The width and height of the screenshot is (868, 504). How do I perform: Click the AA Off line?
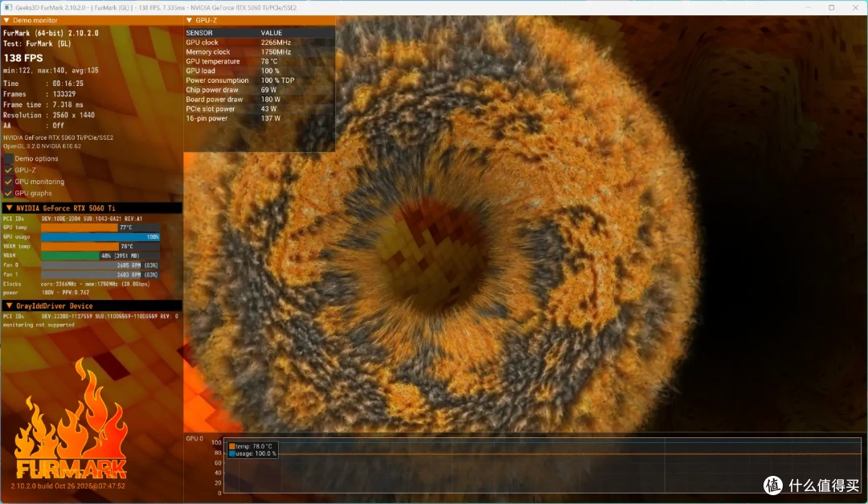(x=34, y=125)
